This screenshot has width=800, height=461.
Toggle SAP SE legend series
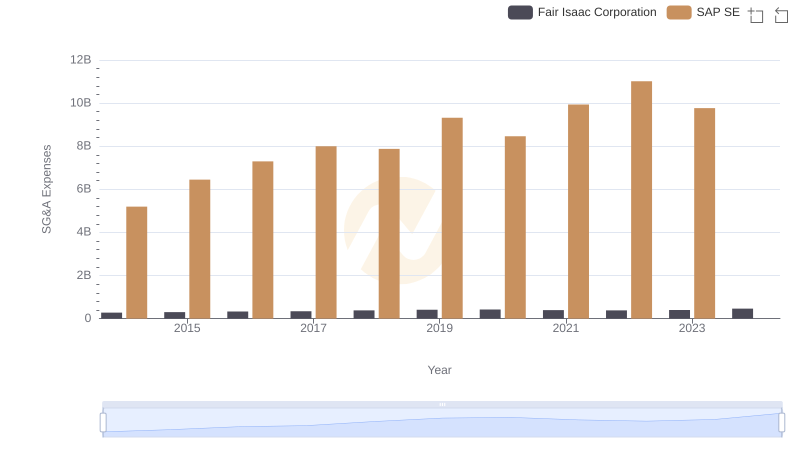[x=703, y=12]
